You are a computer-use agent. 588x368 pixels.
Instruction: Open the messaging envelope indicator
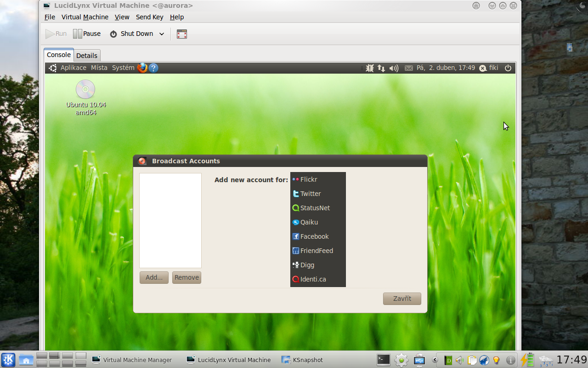[x=409, y=68]
